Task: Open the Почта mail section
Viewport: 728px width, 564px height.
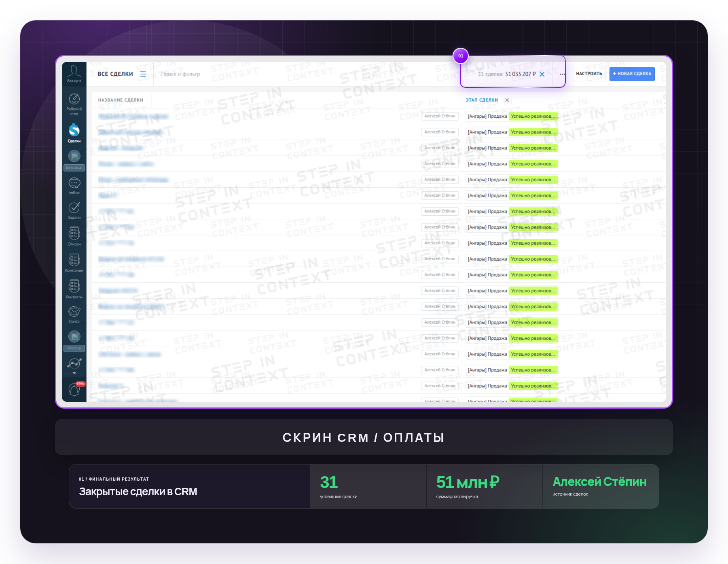Action: 74,315
